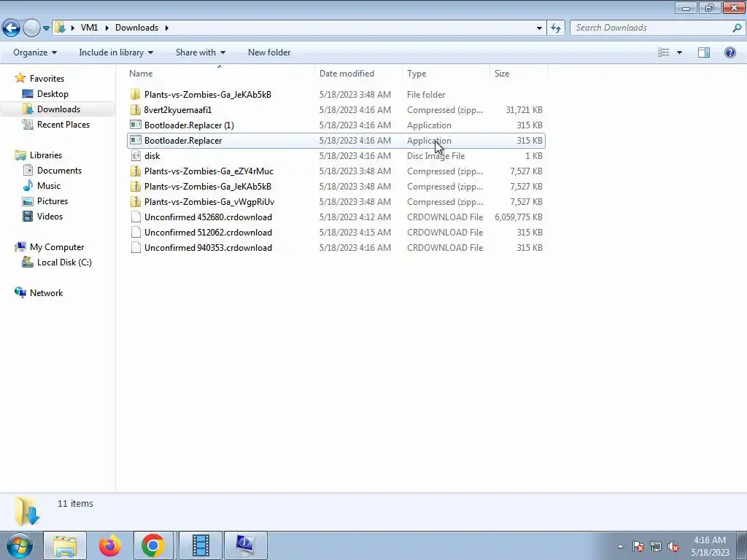Change your view icon button

point(664,52)
